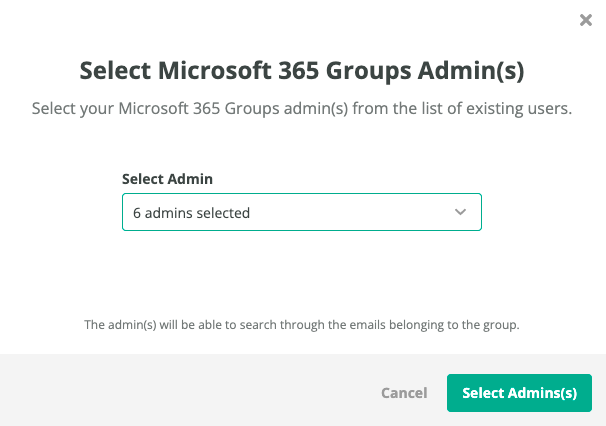Open the '6 admins selected' combo box
The height and width of the screenshot is (426, 606).
[302, 212]
